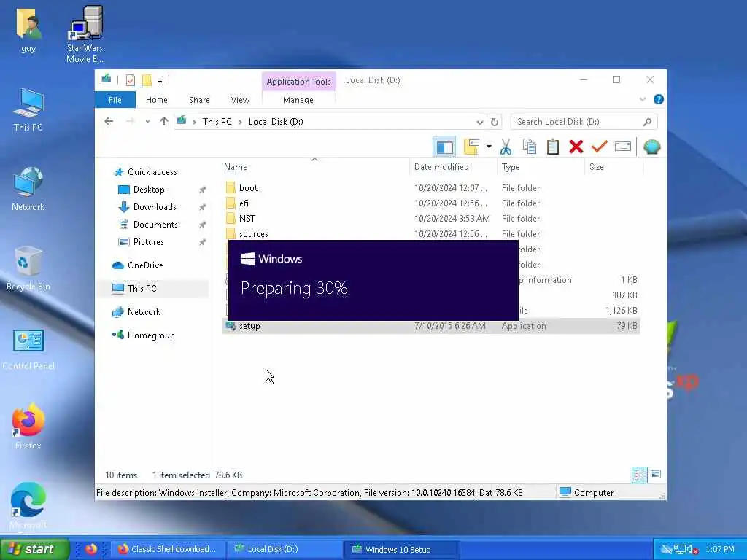
Task: Switch to the Home ribbon tab
Action: [x=157, y=100]
